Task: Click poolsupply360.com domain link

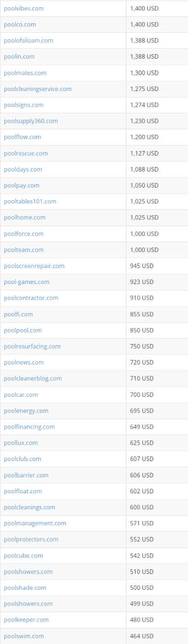Action: [x=31, y=121]
